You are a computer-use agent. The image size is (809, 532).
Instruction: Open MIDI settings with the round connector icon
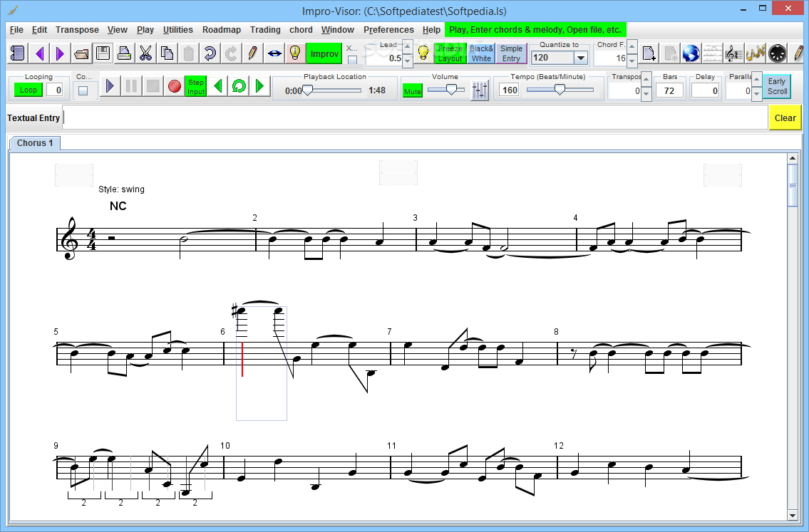(x=777, y=53)
